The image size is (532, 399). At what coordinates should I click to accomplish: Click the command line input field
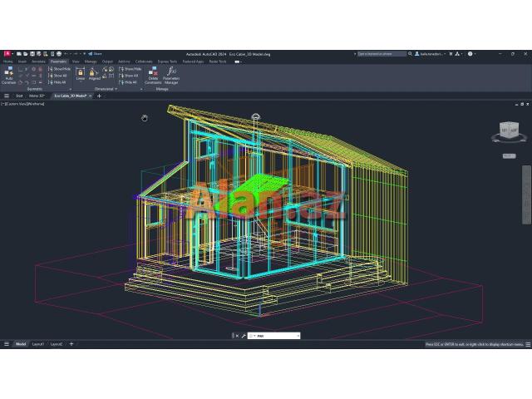pos(275,336)
